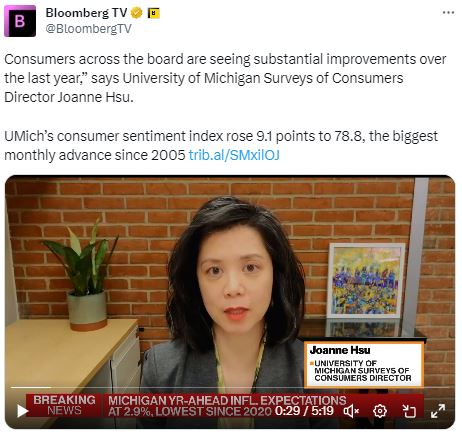Click the gold verified badge
The image size is (462, 436).
point(136,13)
